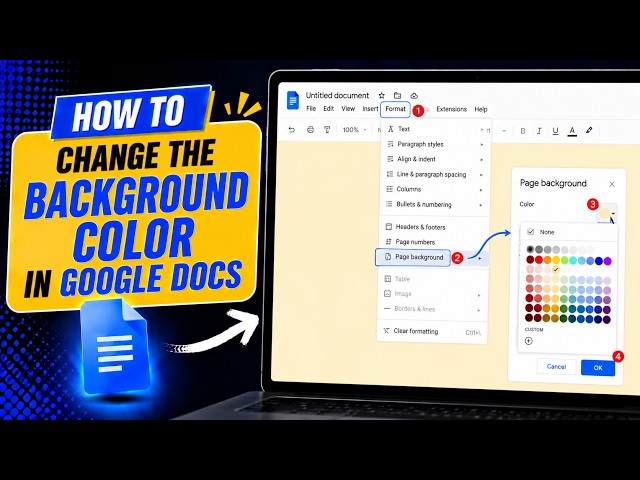Image resolution: width=640 pixels, height=480 pixels.
Task: Open the Insert menu
Action: click(x=370, y=109)
